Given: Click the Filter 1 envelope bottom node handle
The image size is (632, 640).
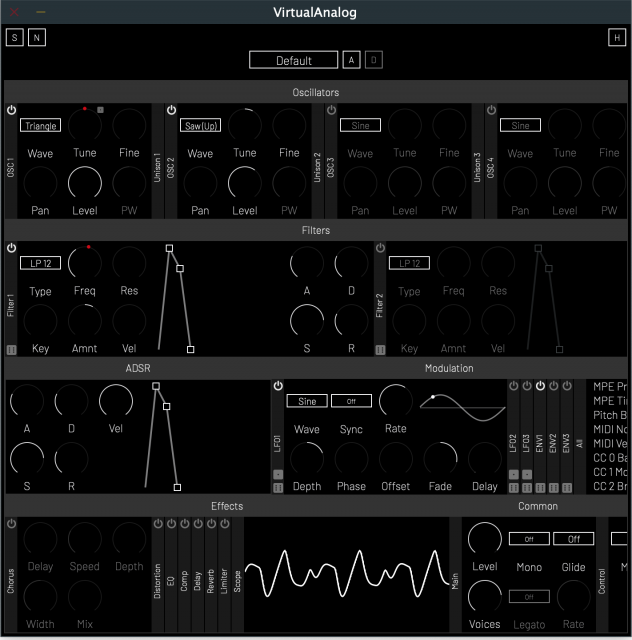Looking at the screenshot, I should tap(191, 349).
